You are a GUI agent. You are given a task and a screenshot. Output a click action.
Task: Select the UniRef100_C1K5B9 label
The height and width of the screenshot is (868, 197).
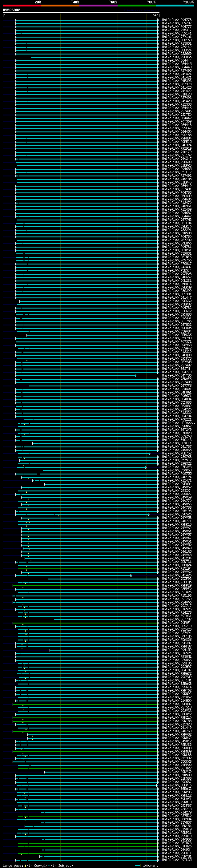[176, 775]
